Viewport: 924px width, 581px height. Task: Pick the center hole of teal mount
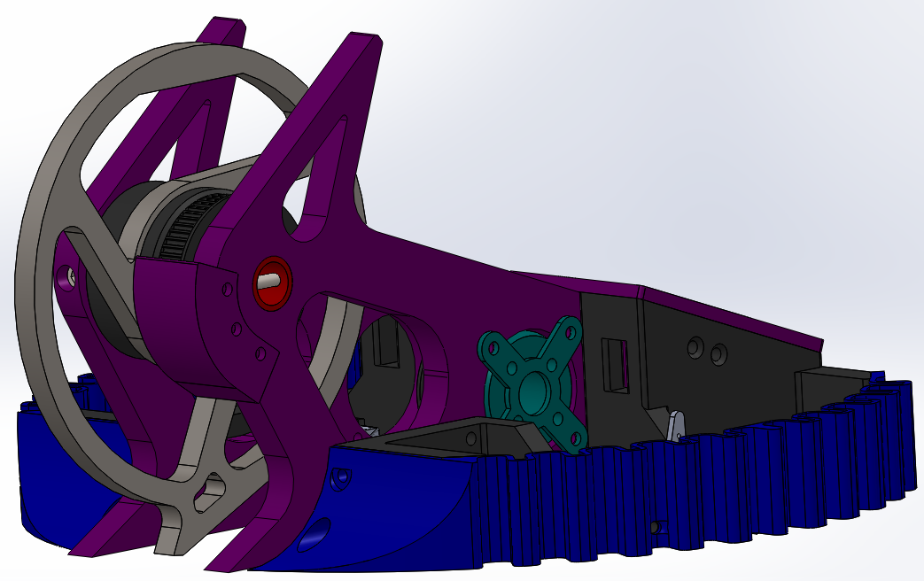[x=534, y=386]
